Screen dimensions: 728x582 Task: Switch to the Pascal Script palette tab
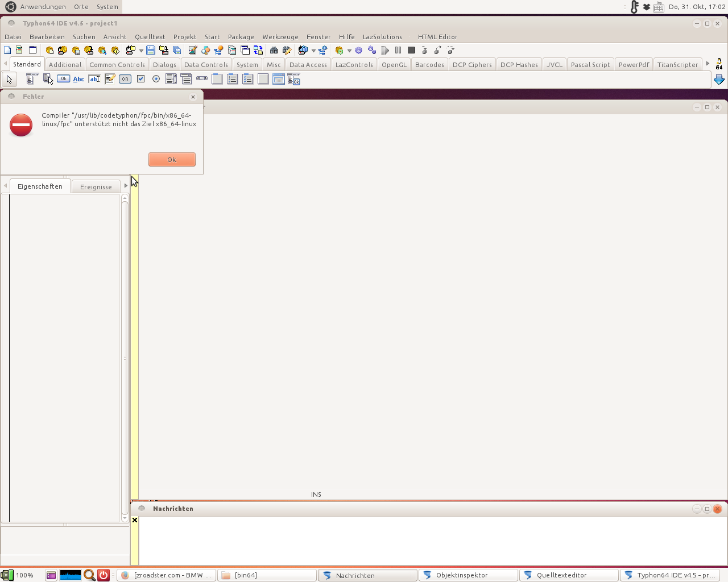[590, 65]
